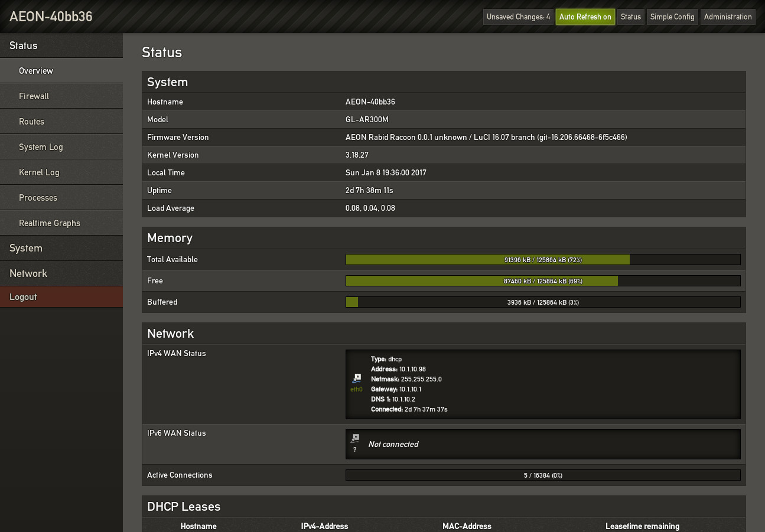Toggle the Auto Refresh on button
The height and width of the screenshot is (532, 765).
click(585, 17)
